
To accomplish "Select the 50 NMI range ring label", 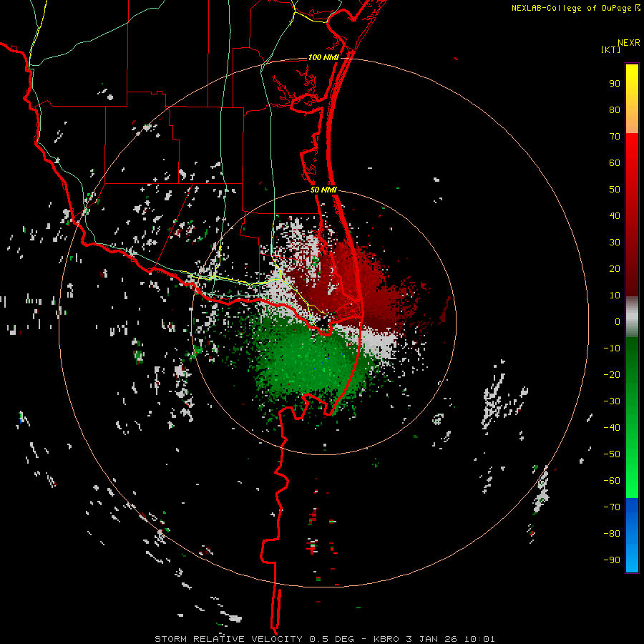I will click(x=323, y=190).
